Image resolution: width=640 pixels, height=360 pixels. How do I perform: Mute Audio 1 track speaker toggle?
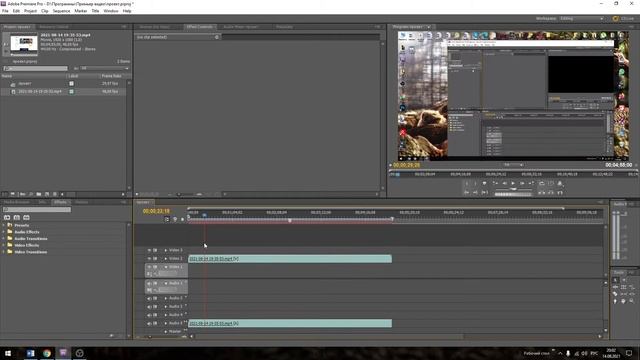pos(149,283)
